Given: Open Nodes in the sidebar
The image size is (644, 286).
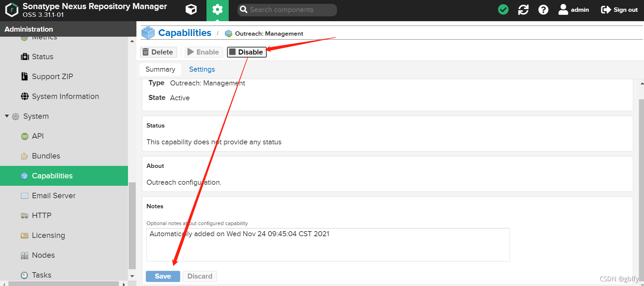Looking at the screenshot, I should (x=64, y=255).
